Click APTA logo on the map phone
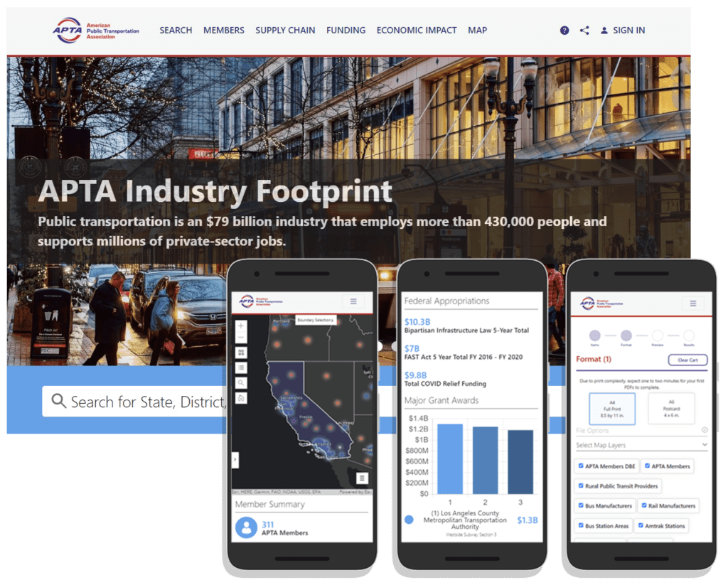The height and width of the screenshot is (580, 728). click(x=260, y=301)
